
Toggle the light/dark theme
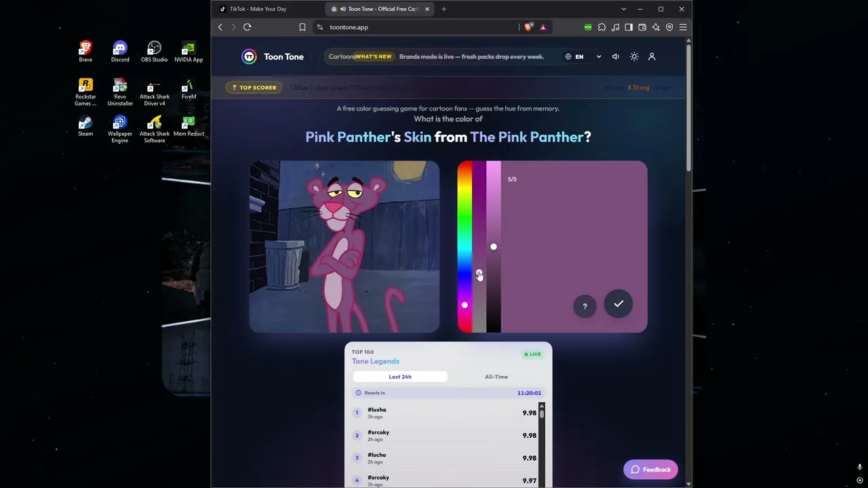(634, 57)
